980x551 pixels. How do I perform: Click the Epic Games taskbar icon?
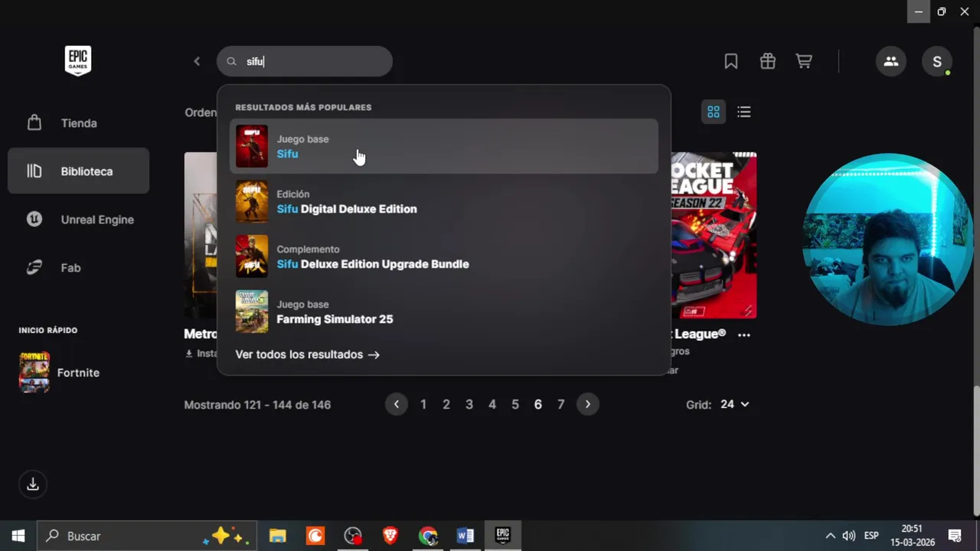coord(502,536)
